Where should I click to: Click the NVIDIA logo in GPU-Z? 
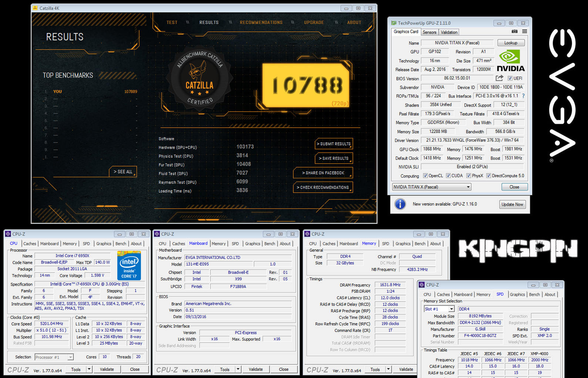click(x=510, y=61)
